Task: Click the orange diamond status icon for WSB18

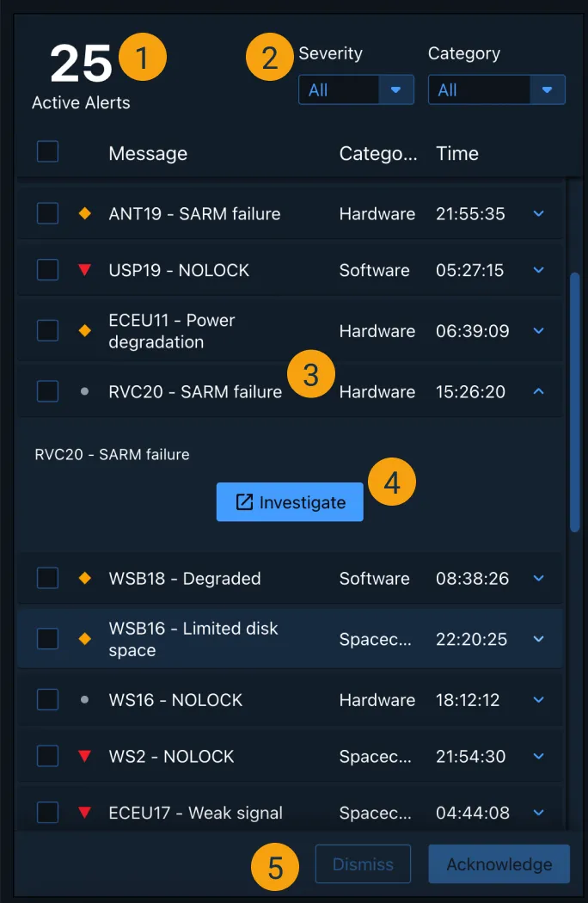Action: coord(84,578)
